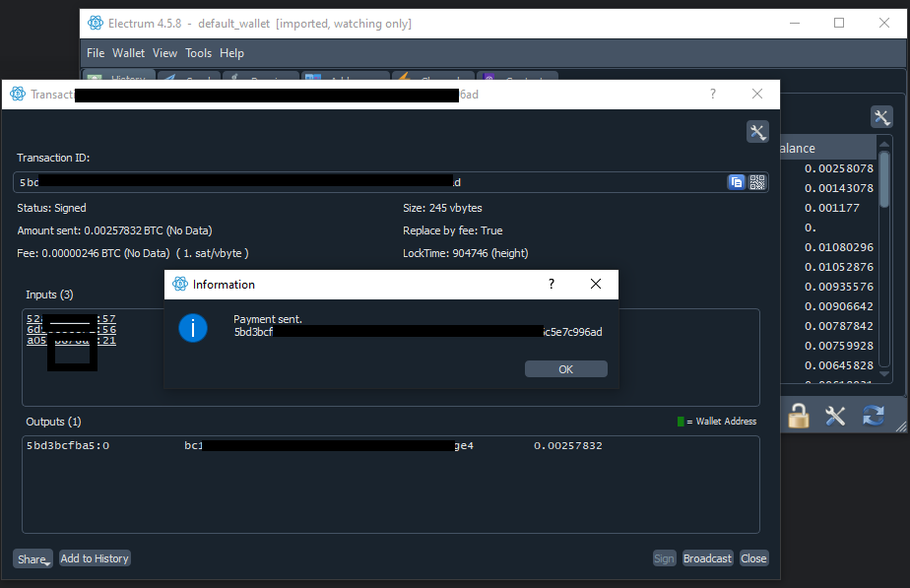Click the lock icon in the status bar

[799, 416]
